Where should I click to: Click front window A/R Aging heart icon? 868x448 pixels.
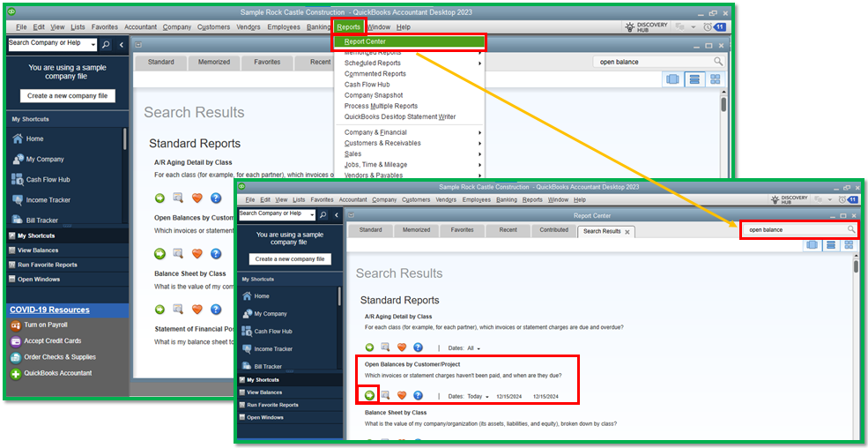[x=402, y=347]
